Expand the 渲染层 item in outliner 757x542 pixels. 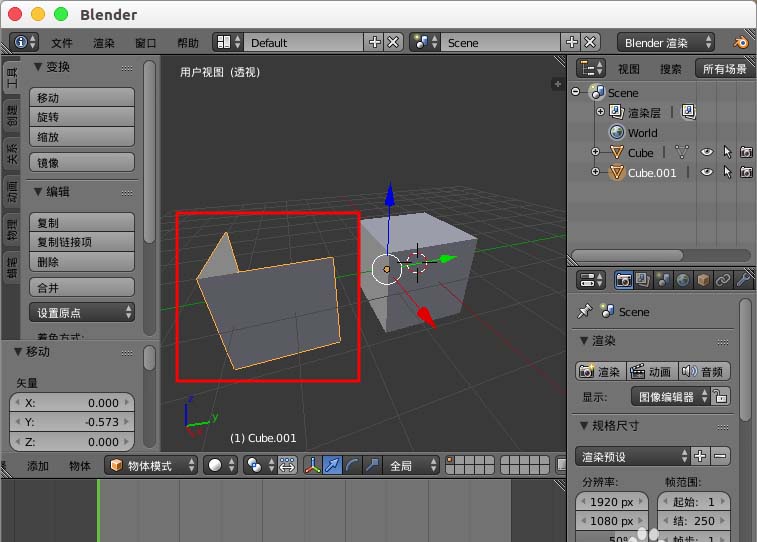tap(600, 111)
